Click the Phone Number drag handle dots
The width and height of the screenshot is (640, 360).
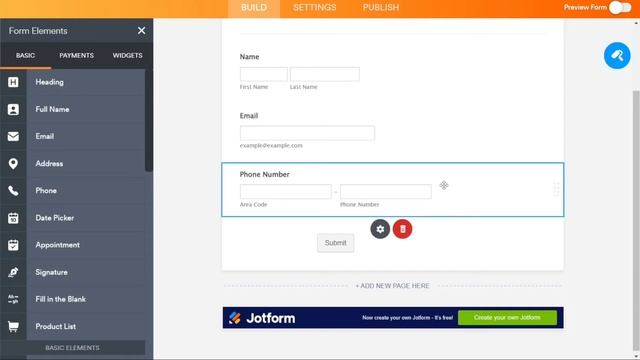pos(556,189)
